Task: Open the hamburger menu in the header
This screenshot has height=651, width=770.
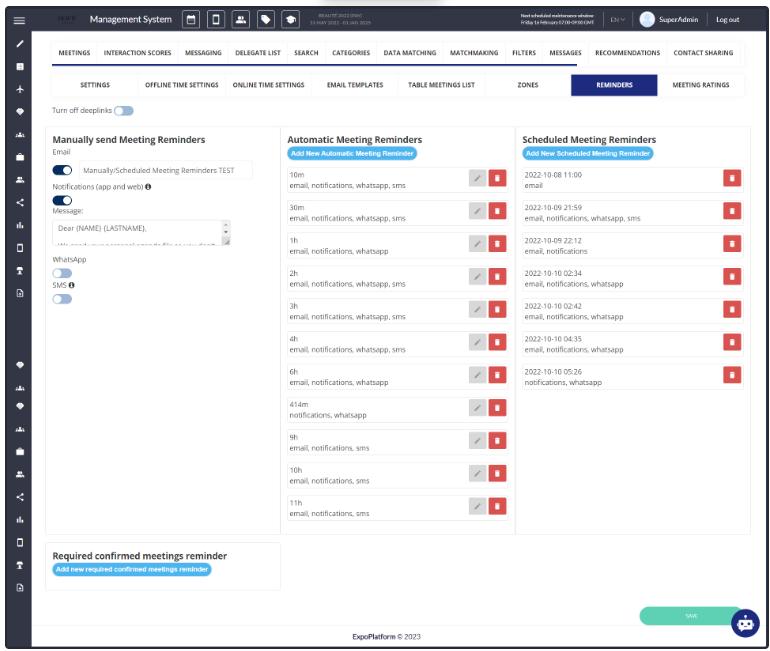Action: 19,20
